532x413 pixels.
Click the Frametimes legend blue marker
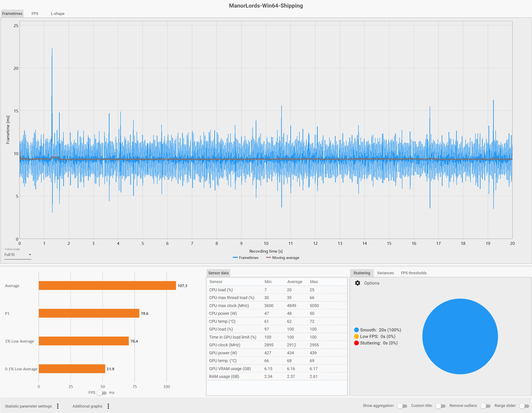(235, 257)
